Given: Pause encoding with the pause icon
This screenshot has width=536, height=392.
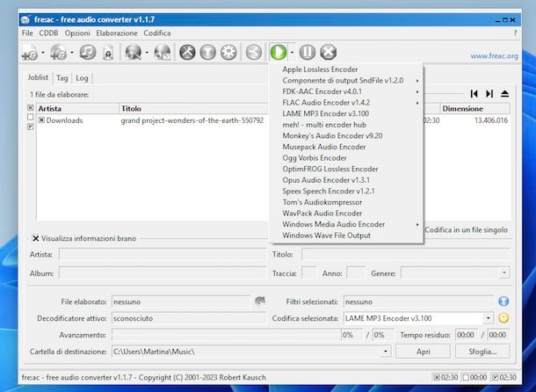Looking at the screenshot, I should point(308,53).
